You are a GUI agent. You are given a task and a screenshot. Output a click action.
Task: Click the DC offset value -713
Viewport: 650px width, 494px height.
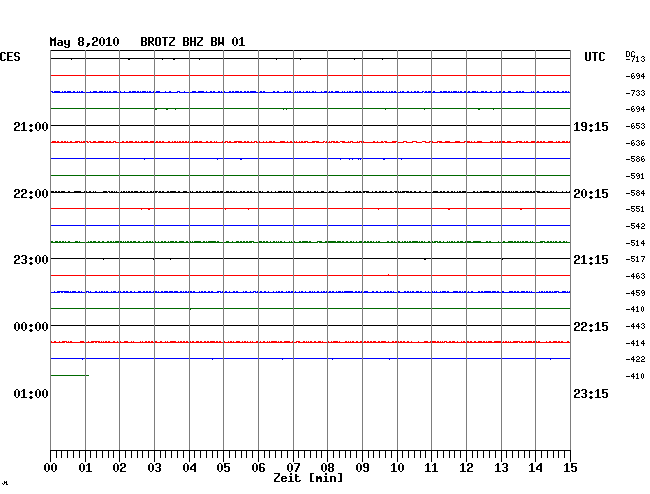click(x=635, y=60)
